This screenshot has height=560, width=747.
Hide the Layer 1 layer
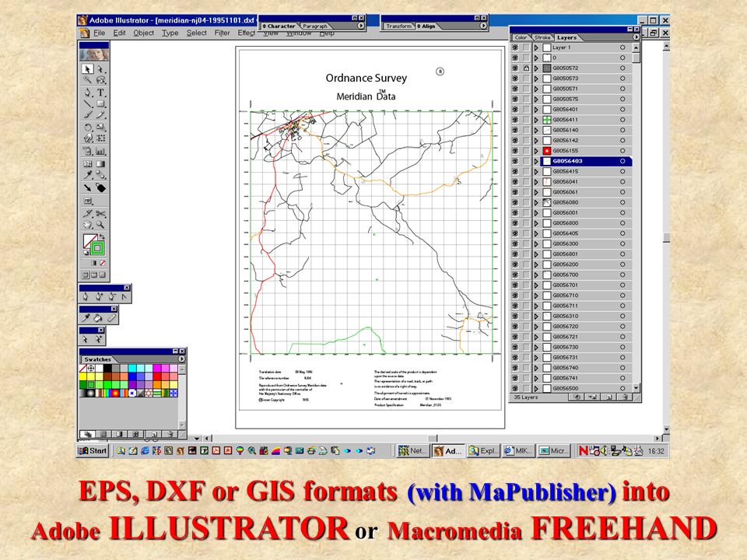tap(515, 47)
